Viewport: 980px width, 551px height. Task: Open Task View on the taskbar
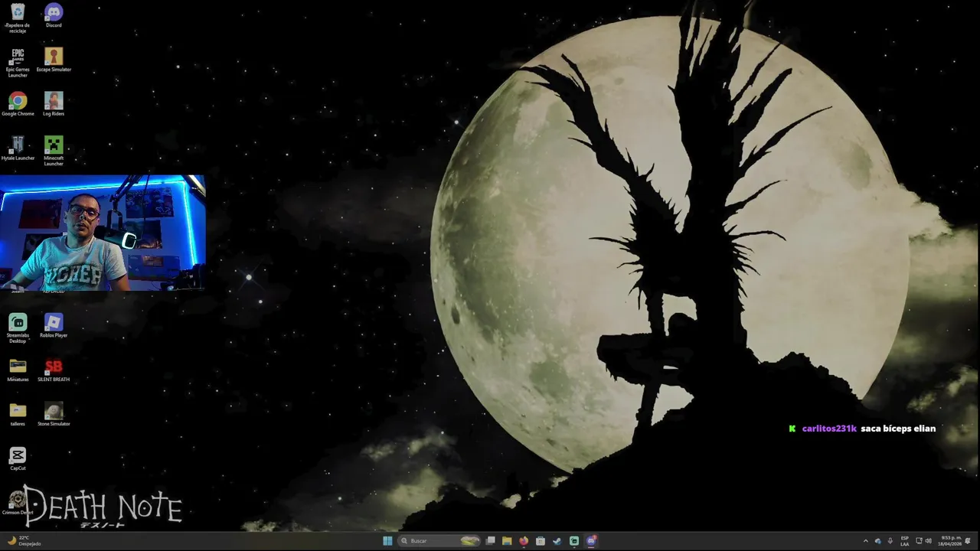[491, 541]
